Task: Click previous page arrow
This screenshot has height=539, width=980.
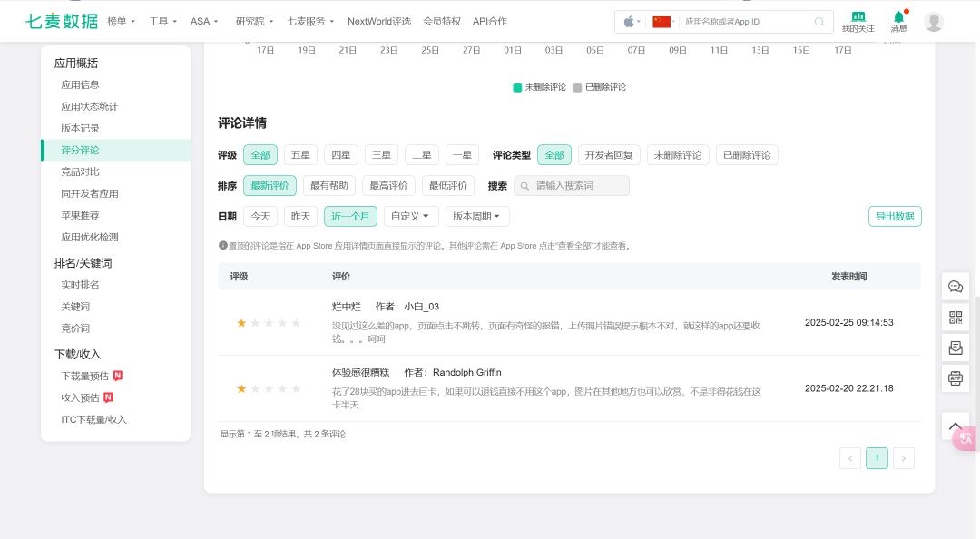Action: (x=850, y=458)
